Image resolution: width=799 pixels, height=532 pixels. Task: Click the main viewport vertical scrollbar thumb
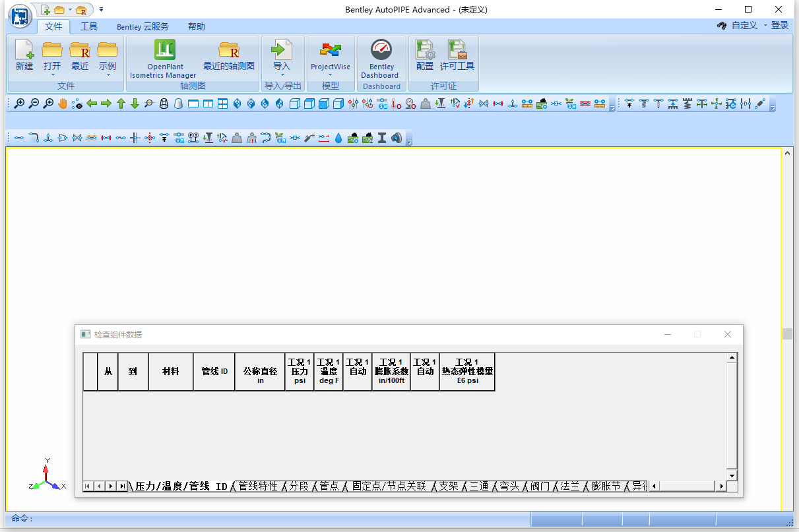(x=787, y=334)
